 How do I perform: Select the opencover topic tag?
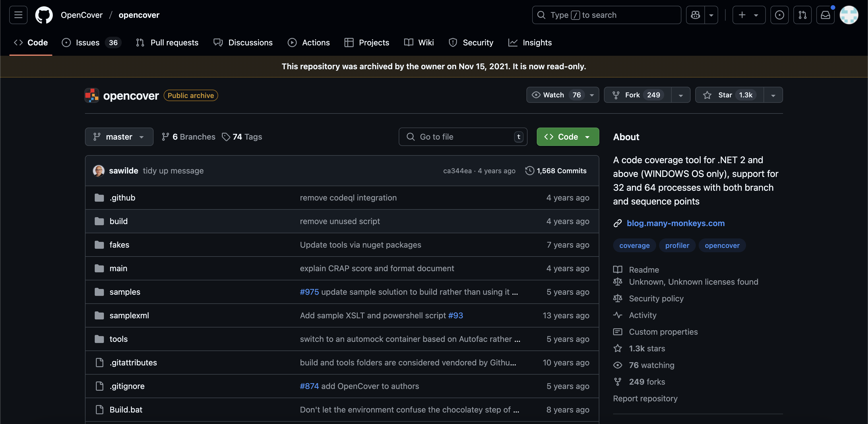click(722, 246)
